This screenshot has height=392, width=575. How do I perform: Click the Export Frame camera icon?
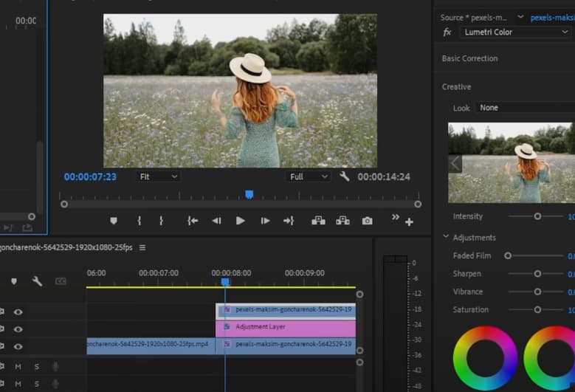pyautogui.click(x=367, y=221)
